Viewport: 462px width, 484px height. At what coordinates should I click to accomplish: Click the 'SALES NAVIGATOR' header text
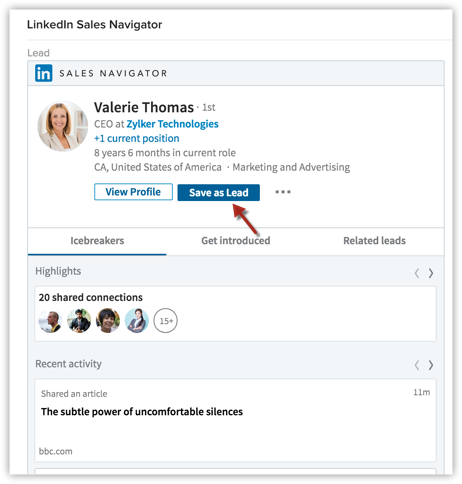(x=113, y=73)
